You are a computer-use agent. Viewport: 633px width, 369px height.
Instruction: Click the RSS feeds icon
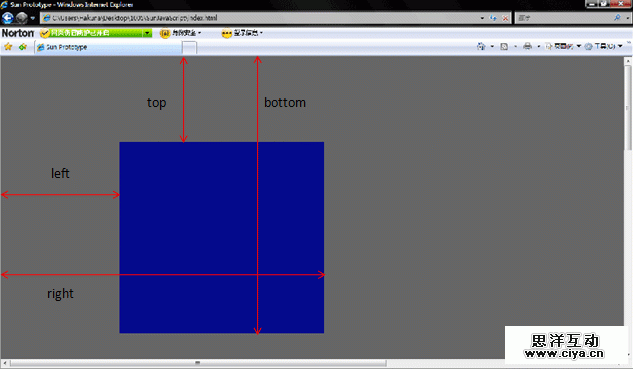coord(504,46)
